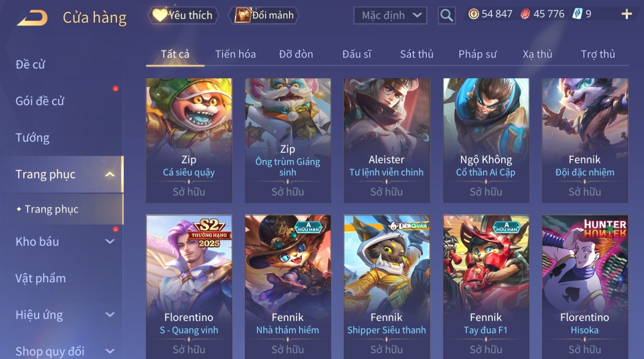Viewport: 644px width, 359px height.
Task: Click the golden back arrow icon
Action: (x=32, y=18)
